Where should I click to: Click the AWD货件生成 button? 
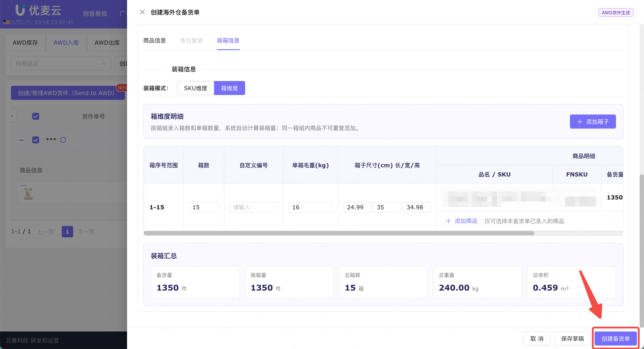616,12
